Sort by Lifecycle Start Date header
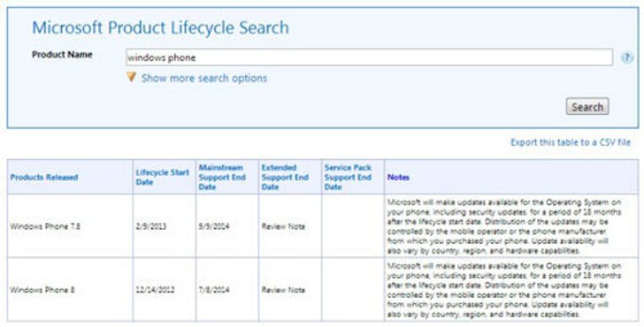Screen dimensions: 644x327 coord(162,178)
